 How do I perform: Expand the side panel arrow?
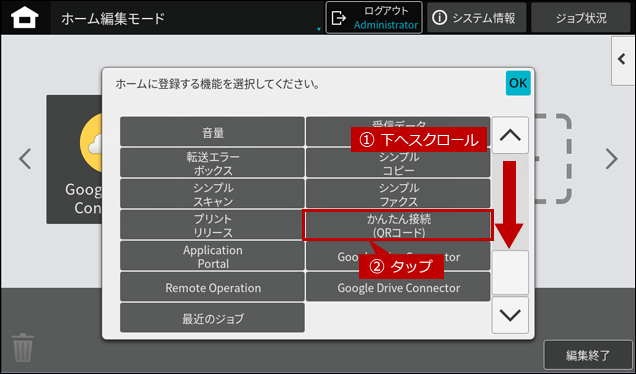tap(623, 60)
